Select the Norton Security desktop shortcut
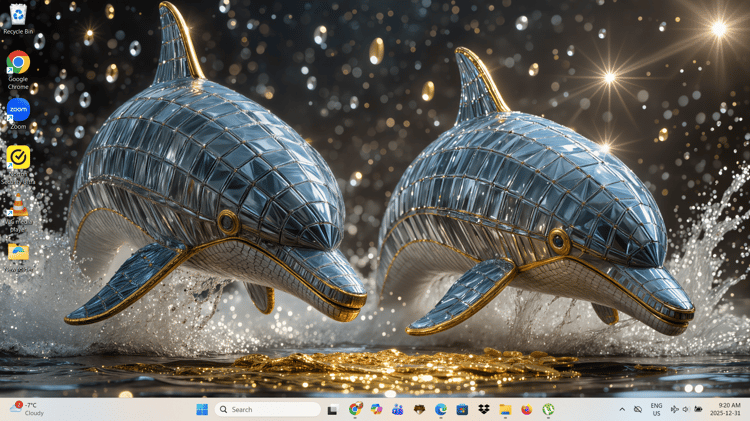The width and height of the screenshot is (750, 421). 18,165
